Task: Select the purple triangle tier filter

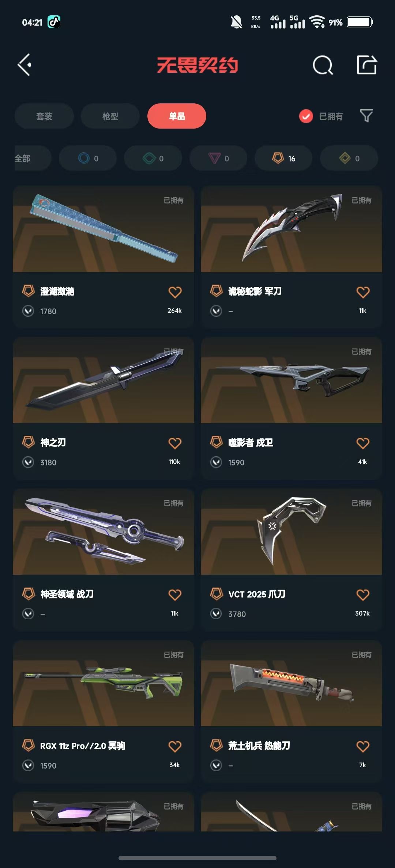Action: (x=218, y=158)
